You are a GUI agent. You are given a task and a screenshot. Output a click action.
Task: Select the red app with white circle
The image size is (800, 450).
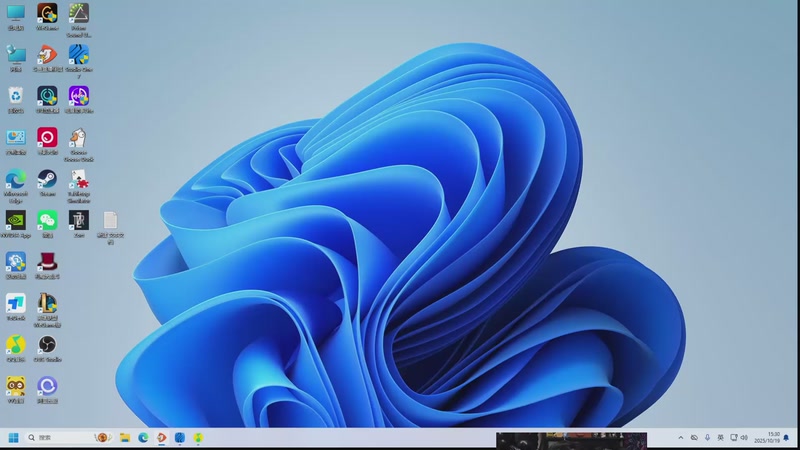click(47, 138)
